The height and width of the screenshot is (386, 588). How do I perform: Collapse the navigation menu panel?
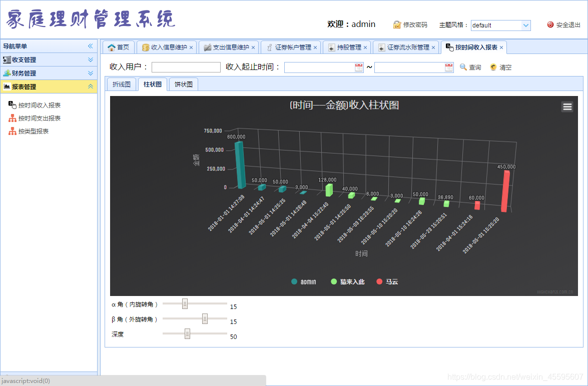coord(91,46)
